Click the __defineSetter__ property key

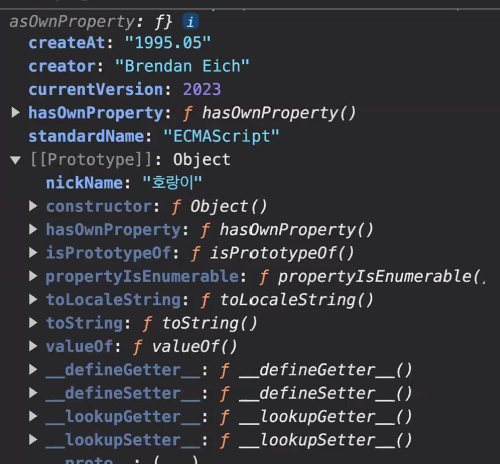[x=123, y=394]
